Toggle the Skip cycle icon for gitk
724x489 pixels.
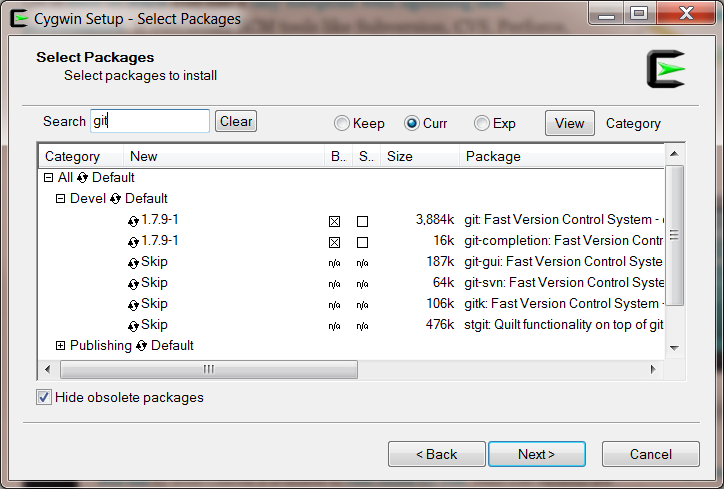[x=133, y=305]
